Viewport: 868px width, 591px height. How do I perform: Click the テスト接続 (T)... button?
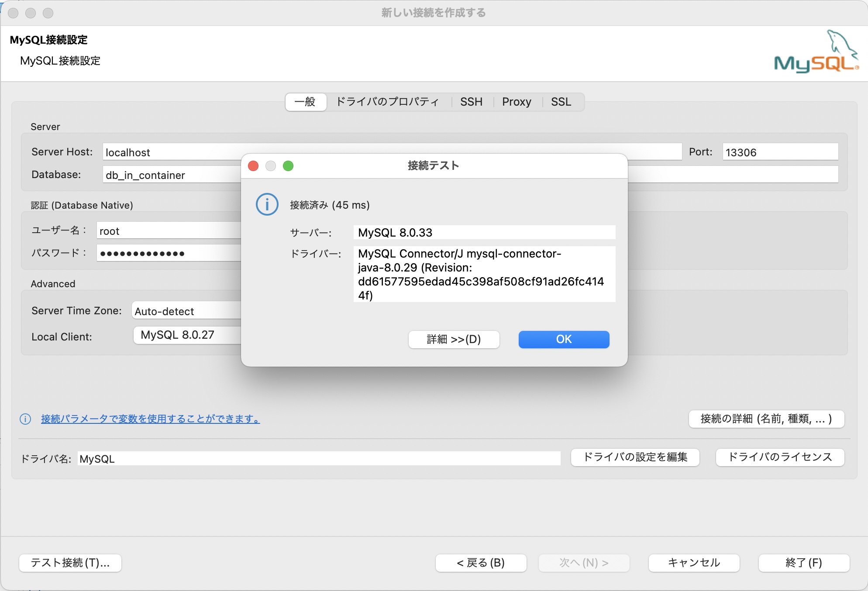70,563
